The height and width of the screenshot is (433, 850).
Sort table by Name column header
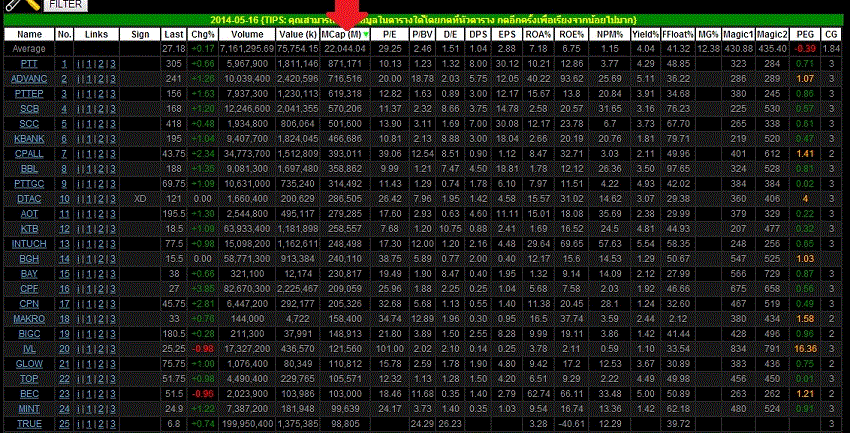(x=29, y=34)
